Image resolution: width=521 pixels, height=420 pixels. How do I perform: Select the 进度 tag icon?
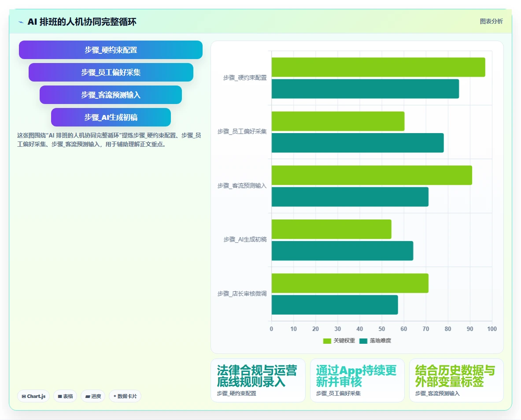pos(88,396)
